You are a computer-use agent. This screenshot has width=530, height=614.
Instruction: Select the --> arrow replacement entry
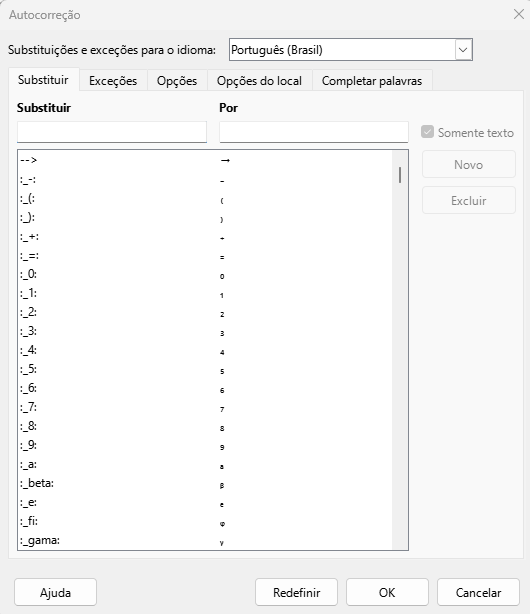click(205, 160)
